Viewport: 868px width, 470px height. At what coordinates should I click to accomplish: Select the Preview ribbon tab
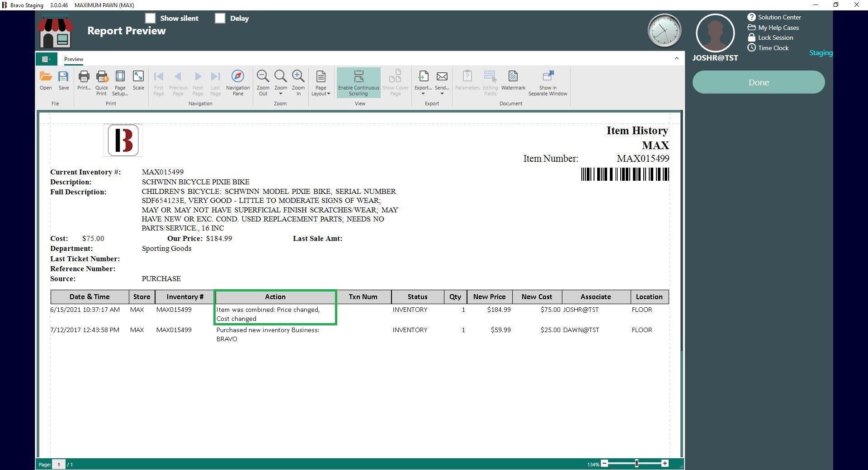pos(74,59)
